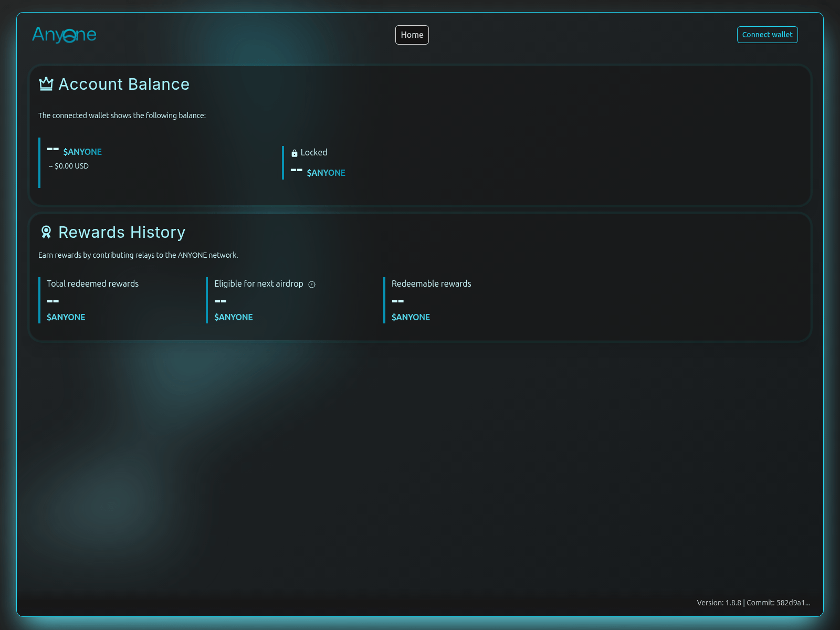The width and height of the screenshot is (840, 630).
Task: Click $ANYONE under the Locked label
Action: pyautogui.click(x=326, y=173)
